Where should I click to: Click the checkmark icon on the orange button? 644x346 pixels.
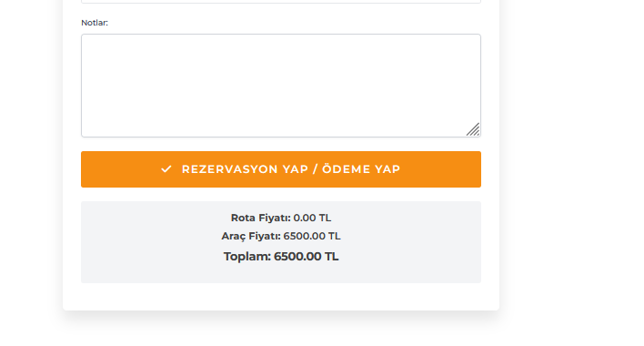click(166, 169)
